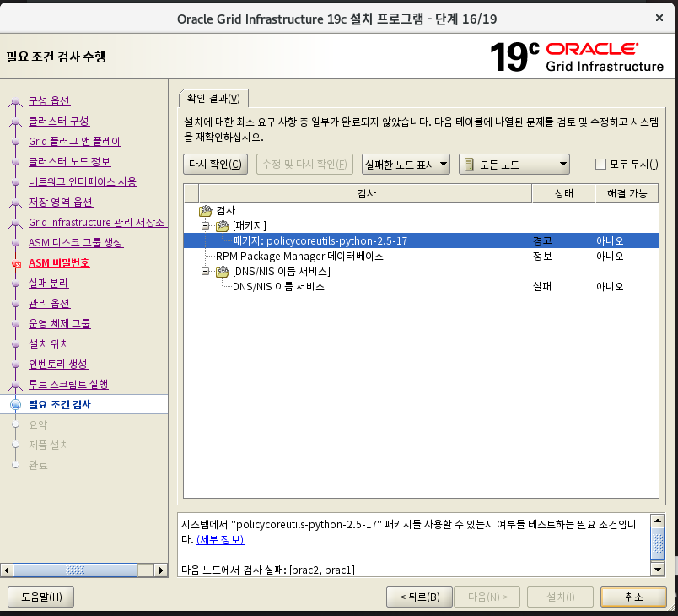Click the details pane scroll down arrow
Image resolution: width=678 pixels, height=616 pixels.
657,570
